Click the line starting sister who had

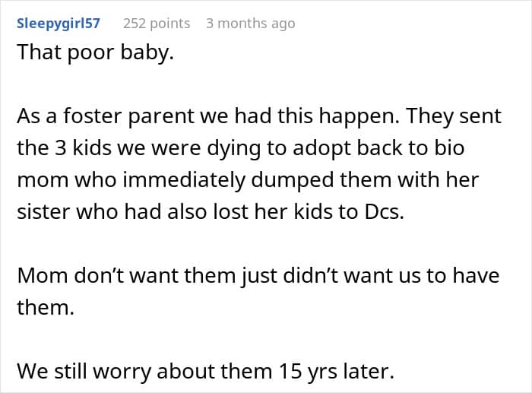pos(211,212)
